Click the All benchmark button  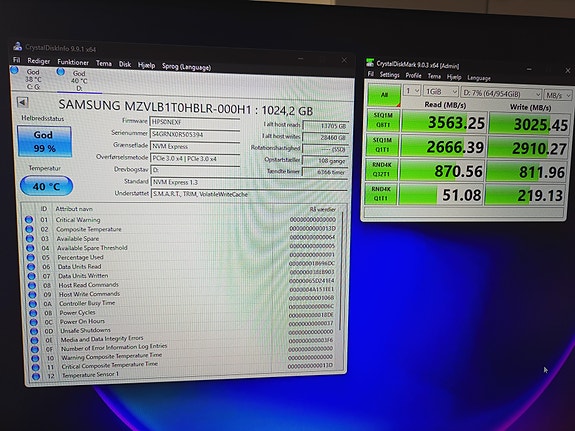click(x=384, y=95)
